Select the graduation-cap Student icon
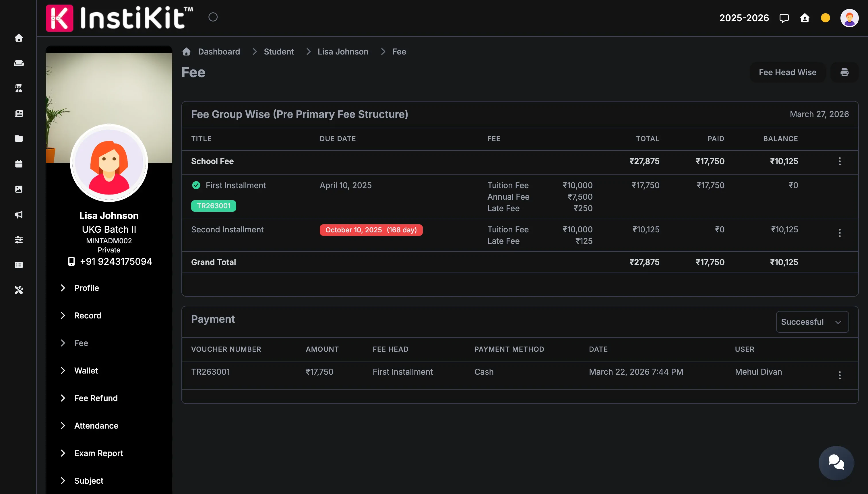This screenshot has height=494, width=868. pyautogui.click(x=19, y=88)
